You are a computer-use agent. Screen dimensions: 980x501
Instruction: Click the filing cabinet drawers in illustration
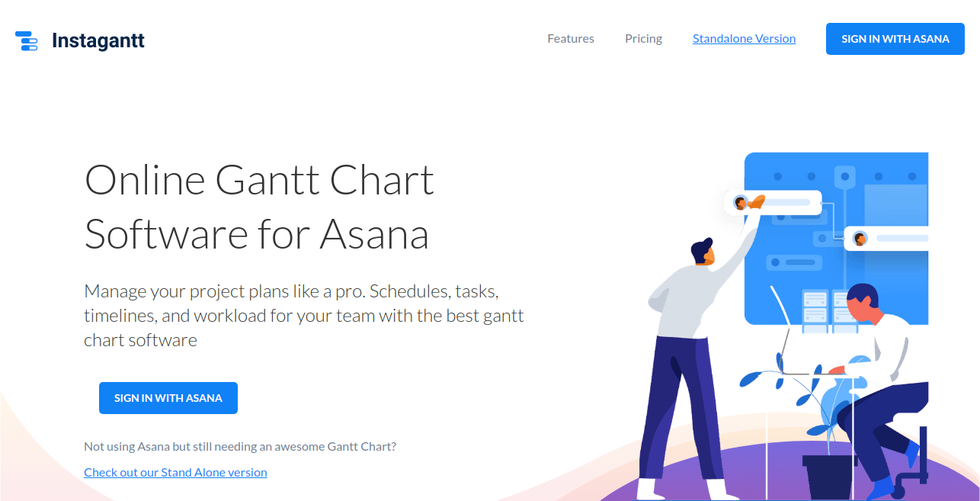pos(815,309)
